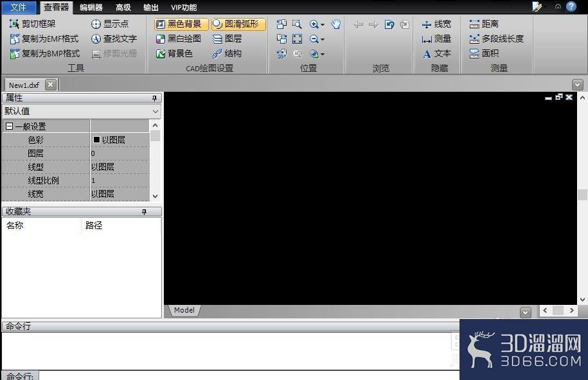
Task: Collapse the 一般设置 section
Action: (x=9, y=126)
